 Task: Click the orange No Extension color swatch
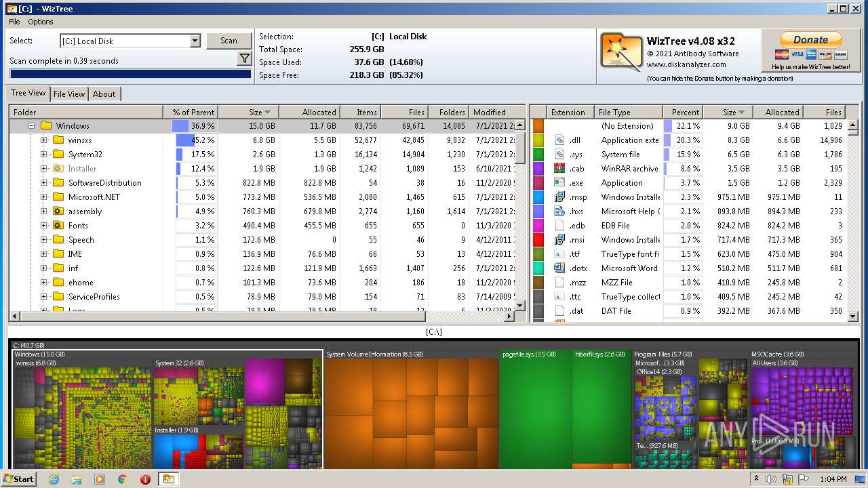(x=538, y=126)
